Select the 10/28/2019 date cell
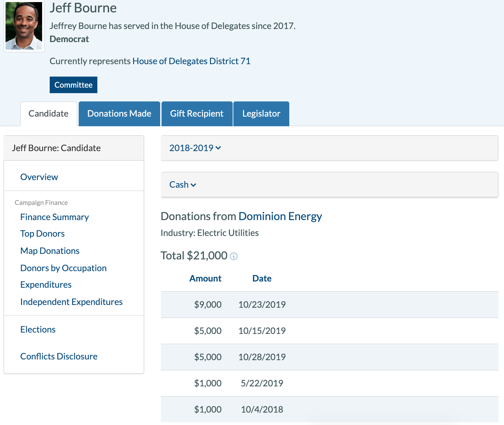 click(262, 357)
